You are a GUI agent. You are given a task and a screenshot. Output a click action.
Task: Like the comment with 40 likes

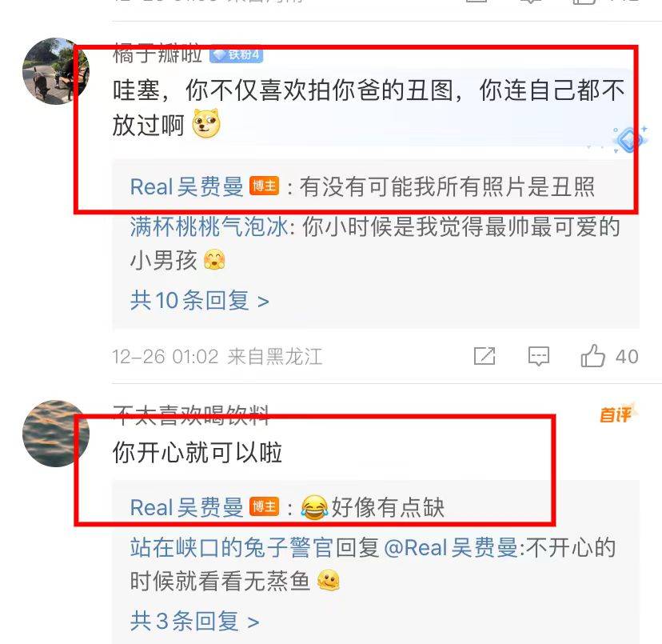[593, 356]
